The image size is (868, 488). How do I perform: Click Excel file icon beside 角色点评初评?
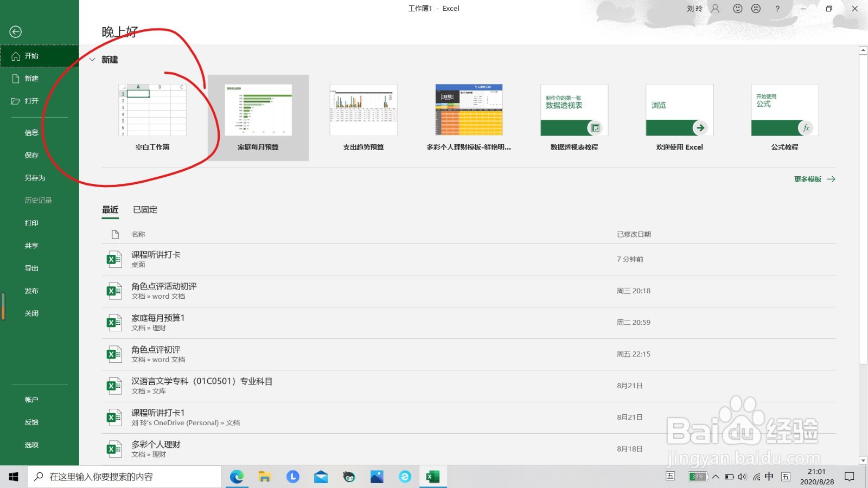[x=114, y=355]
